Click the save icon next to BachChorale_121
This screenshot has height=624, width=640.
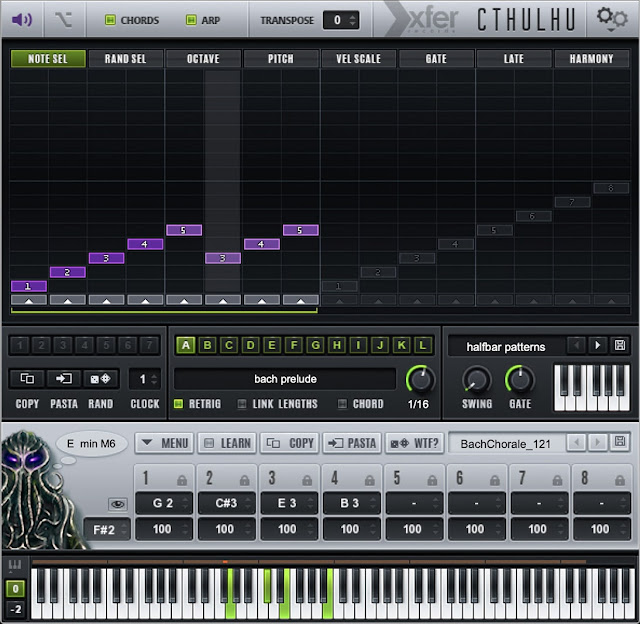click(x=621, y=442)
